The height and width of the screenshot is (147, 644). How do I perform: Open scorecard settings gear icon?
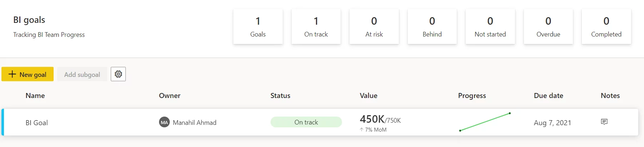pyautogui.click(x=118, y=74)
